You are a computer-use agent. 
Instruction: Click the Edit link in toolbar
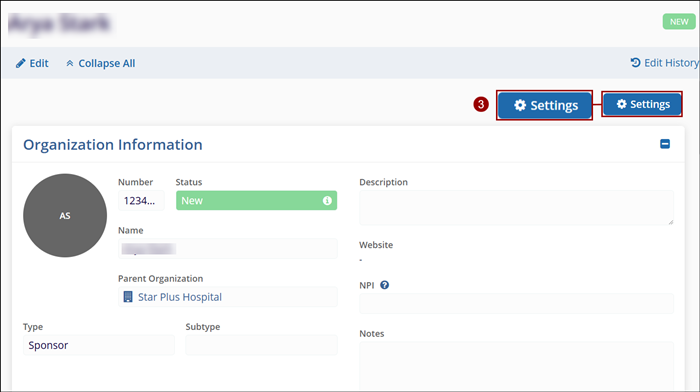pos(39,63)
